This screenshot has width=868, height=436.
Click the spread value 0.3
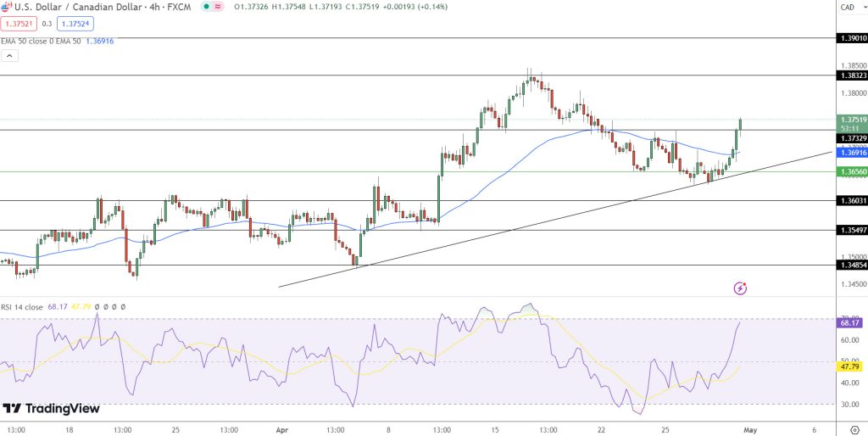(47, 24)
